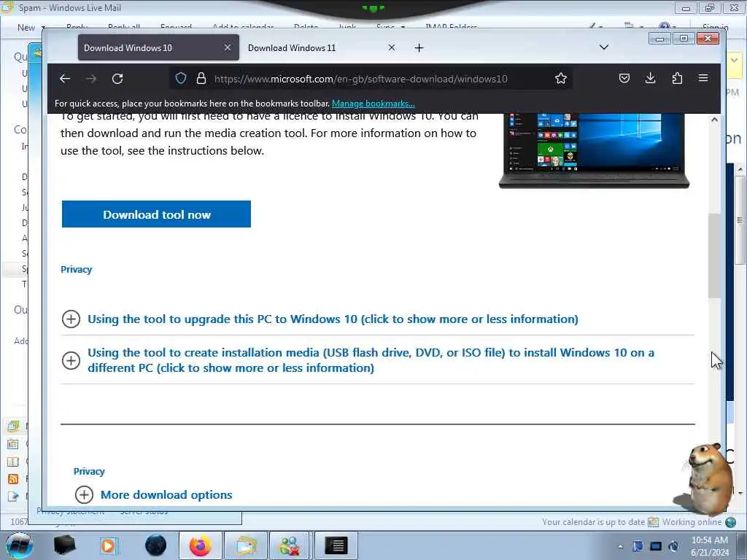The width and height of the screenshot is (747, 560).
Task: Open the Privacy link below download button
Action: [76, 270]
